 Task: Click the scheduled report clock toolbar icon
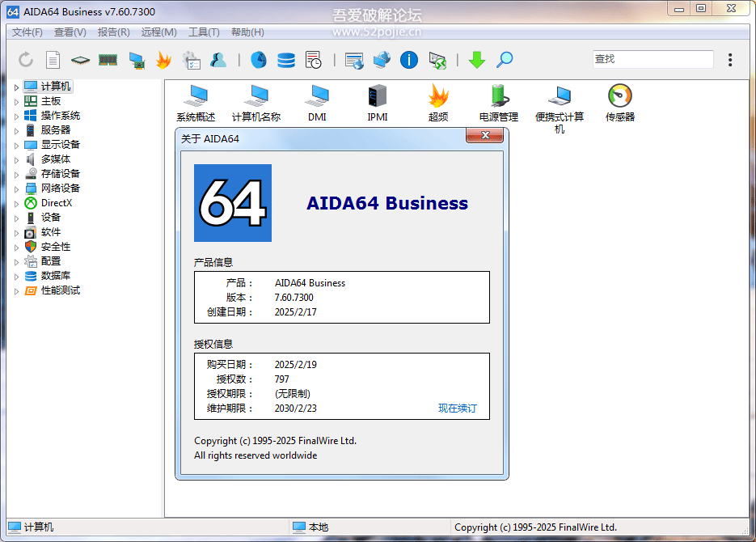(314, 60)
